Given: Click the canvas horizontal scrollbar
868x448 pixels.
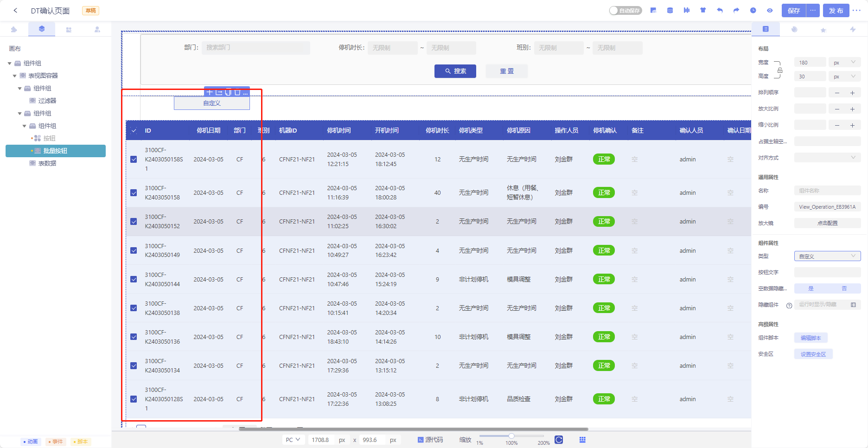Looking at the screenshot, I should 414,429.
